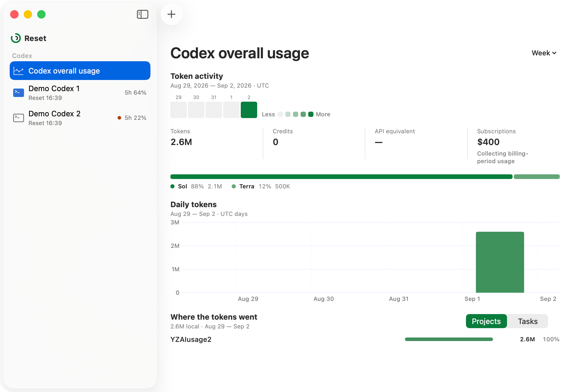Click the $400 Subscriptions value
Image resolution: width=573 pixels, height=392 pixels.
coord(488,142)
